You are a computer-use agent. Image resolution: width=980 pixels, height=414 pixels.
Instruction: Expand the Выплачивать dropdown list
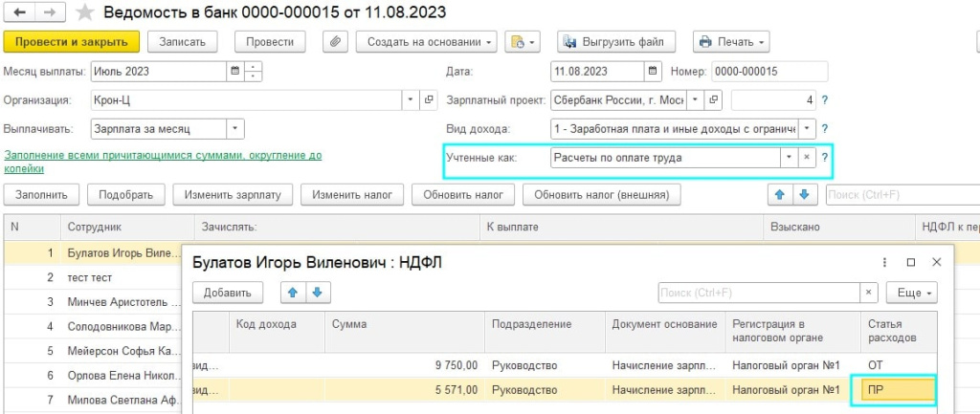coord(235,129)
